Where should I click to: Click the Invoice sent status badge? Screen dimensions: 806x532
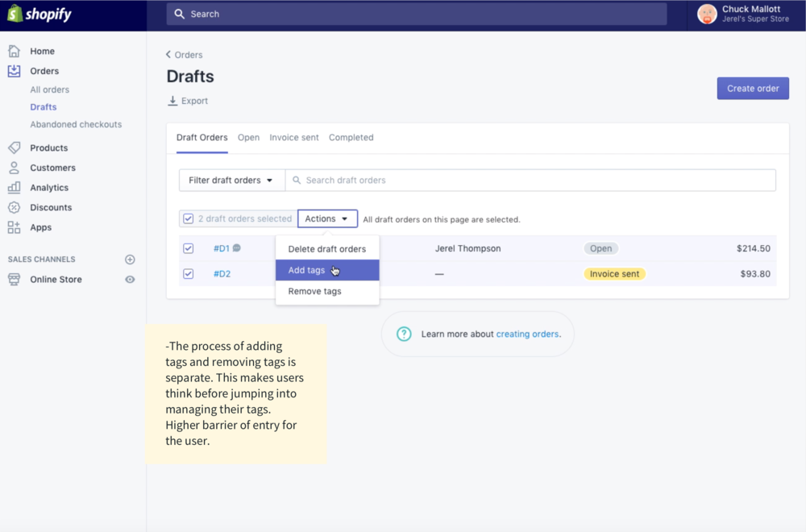coord(615,274)
